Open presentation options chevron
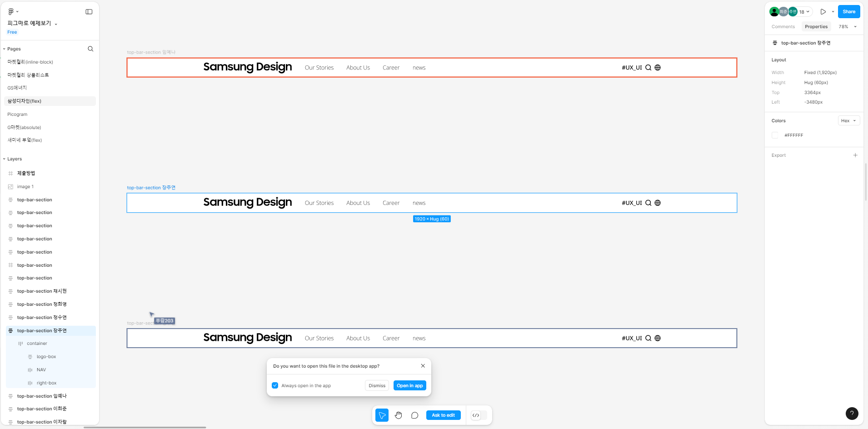The image size is (868, 429). click(833, 12)
